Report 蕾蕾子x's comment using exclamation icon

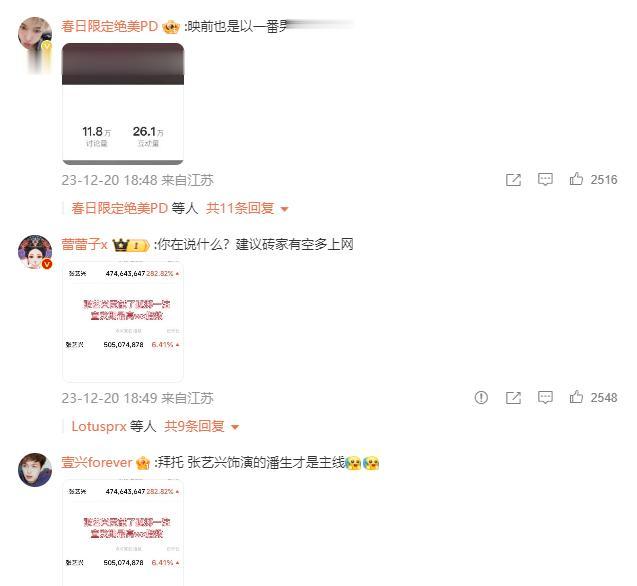pyautogui.click(x=481, y=397)
